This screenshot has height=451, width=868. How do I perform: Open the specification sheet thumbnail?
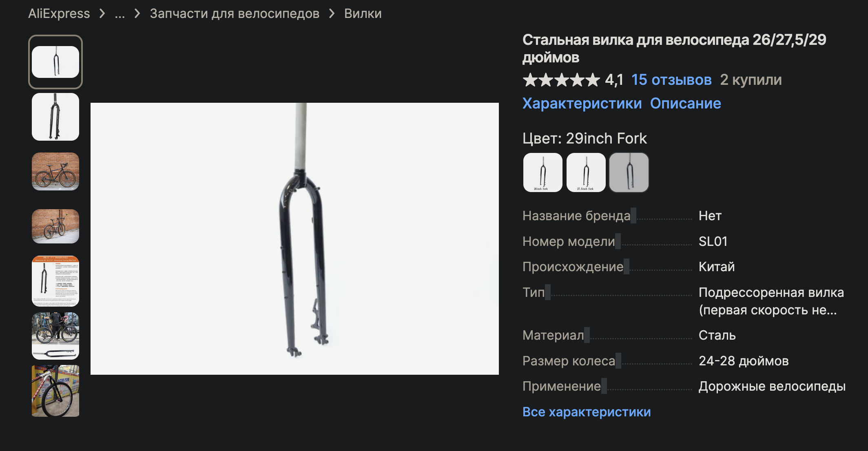(55, 281)
